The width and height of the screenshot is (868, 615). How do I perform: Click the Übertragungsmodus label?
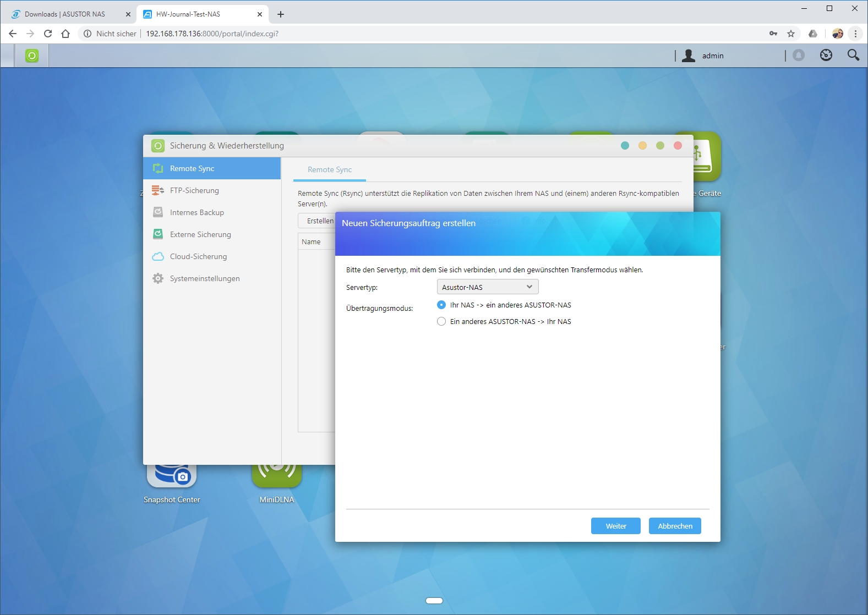(x=379, y=309)
